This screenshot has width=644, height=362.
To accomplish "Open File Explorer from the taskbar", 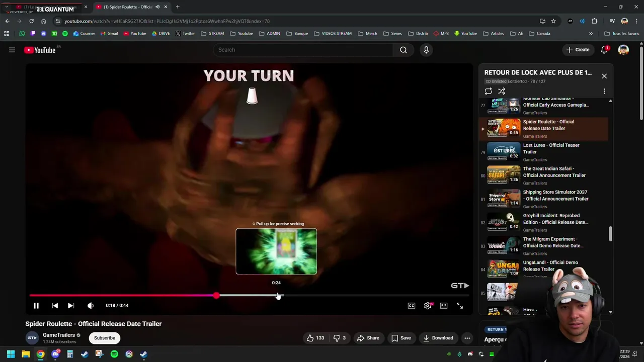I will point(26,354).
